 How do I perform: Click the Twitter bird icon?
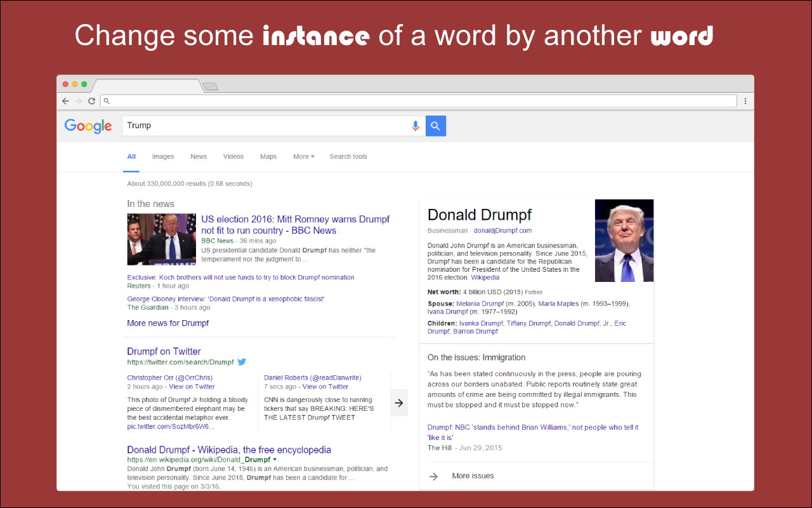pyautogui.click(x=242, y=362)
